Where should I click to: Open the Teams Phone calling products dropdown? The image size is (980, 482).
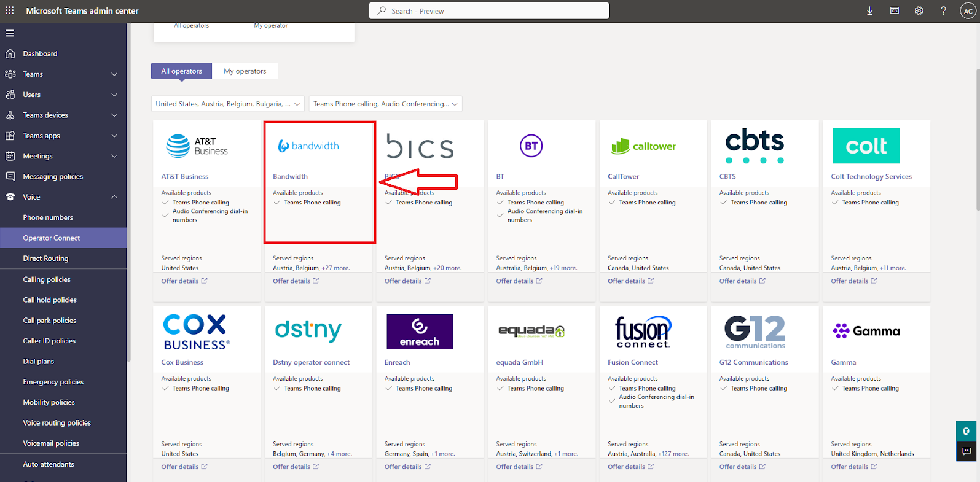pyautogui.click(x=386, y=104)
